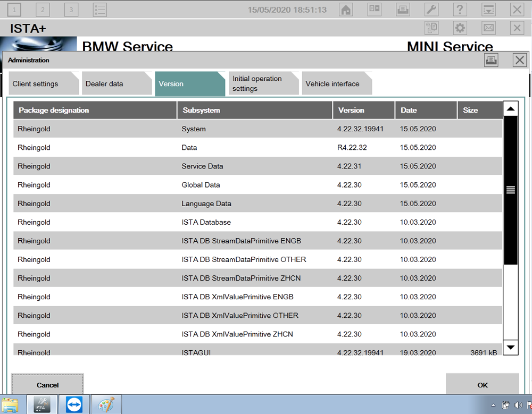Click the scrollbar up arrow
Screen dimensions: 532x414
(511, 109)
